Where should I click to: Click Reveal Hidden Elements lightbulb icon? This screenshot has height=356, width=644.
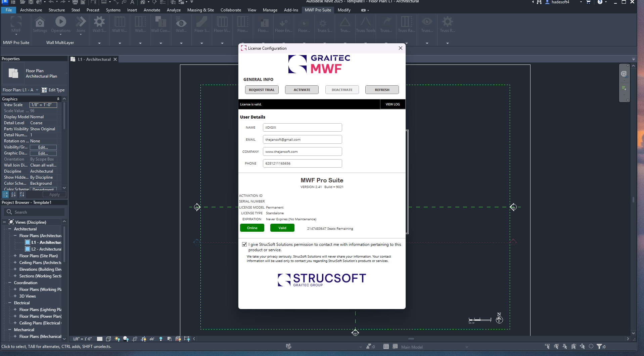click(161, 339)
